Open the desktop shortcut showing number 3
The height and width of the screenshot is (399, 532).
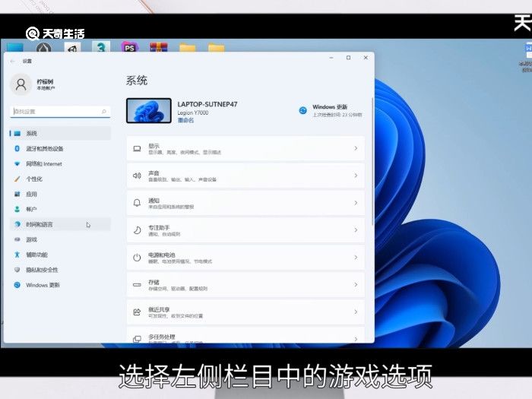(101, 47)
